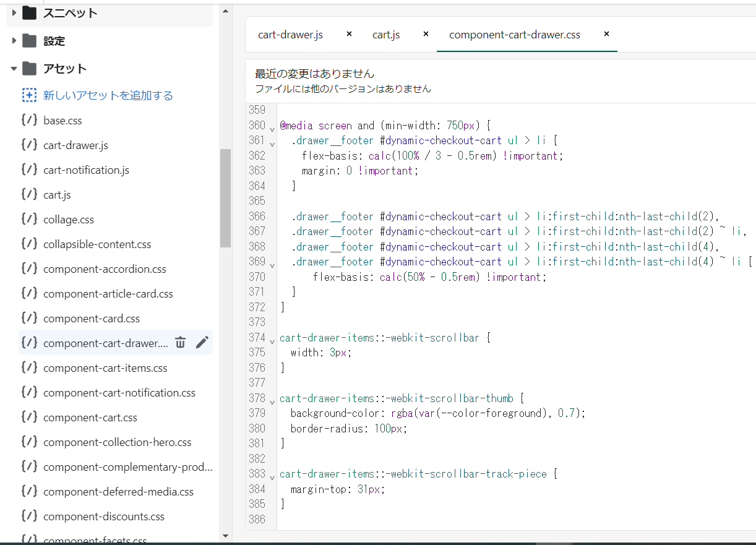756x545 pixels.
Task: Click the アセット folder icon
Action: pyautogui.click(x=30, y=68)
